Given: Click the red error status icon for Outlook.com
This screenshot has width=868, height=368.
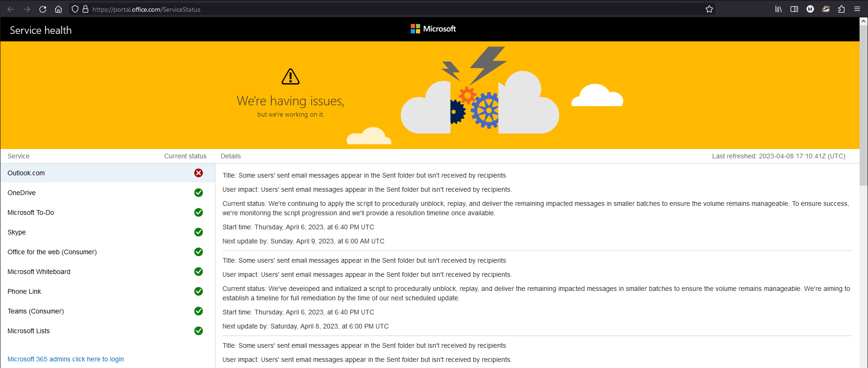Looking at the screenshot, I should pyautogui.click(x=199, y=173).
